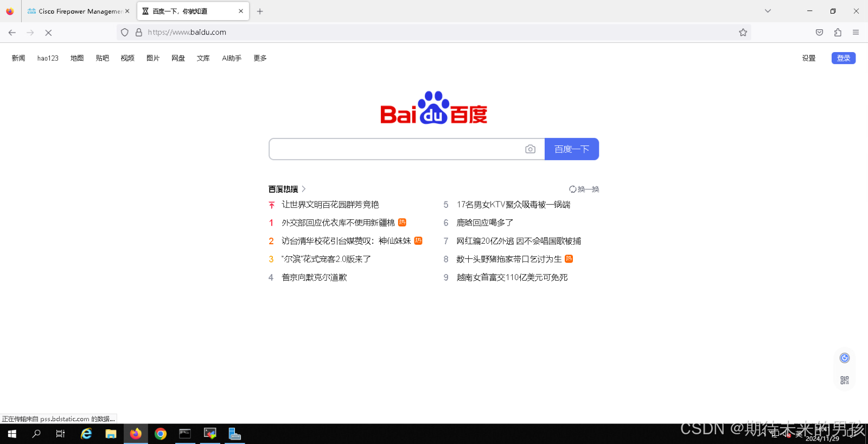
Task: Open Firefox application menu
Action: (x=856, y=33)
